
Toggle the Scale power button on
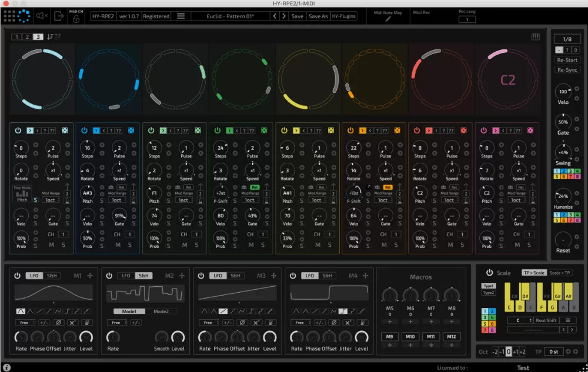click(489, 273)
